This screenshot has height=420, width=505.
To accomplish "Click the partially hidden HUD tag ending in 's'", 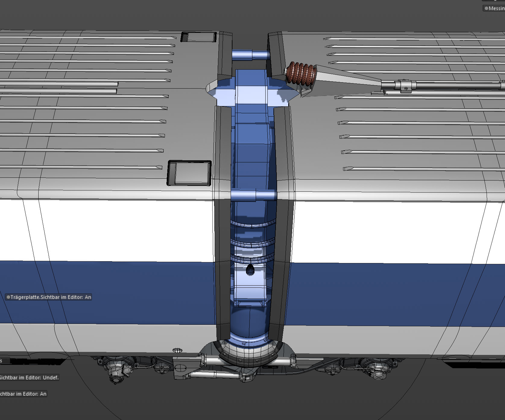I will [5, 361].
